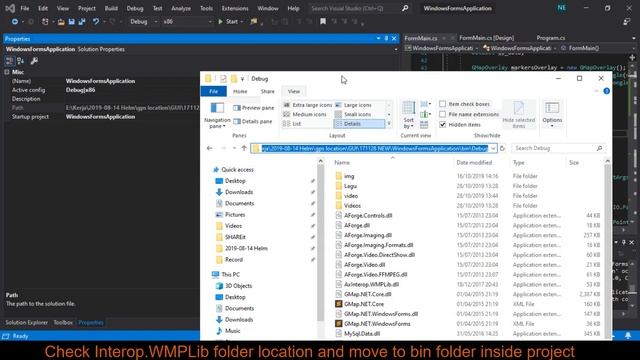Click the Explorer address path field
640x360 pixels.
tap(374, 148)
